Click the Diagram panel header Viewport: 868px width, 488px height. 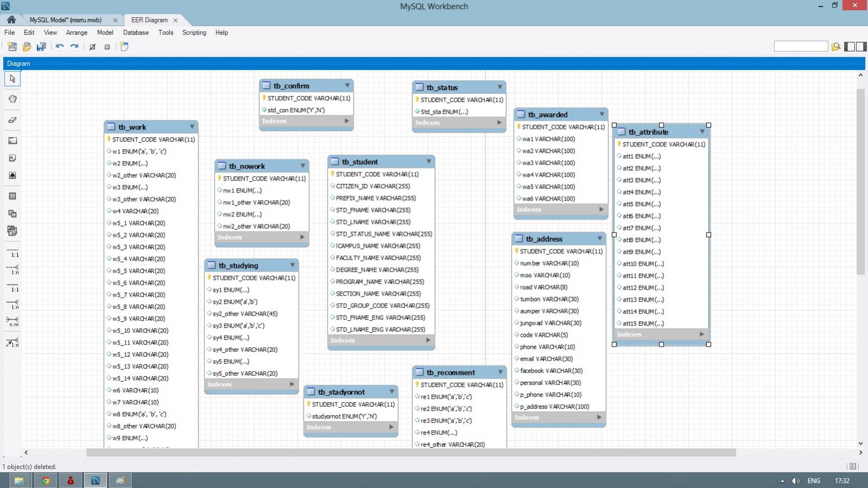point(434,63)
